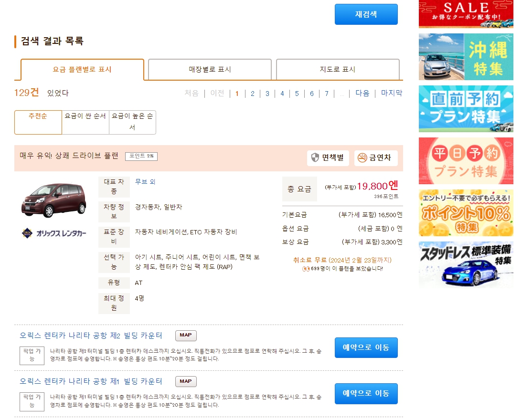Click the 699명 viewers eye icon
This screenshot has height=420, width=522.
[x=306, y=269]
